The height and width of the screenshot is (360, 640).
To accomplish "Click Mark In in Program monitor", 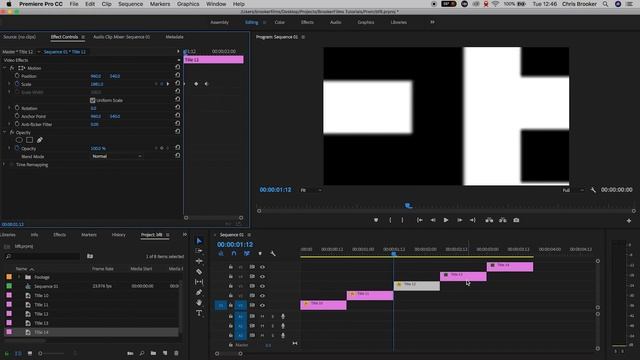I will pos(390,220).
